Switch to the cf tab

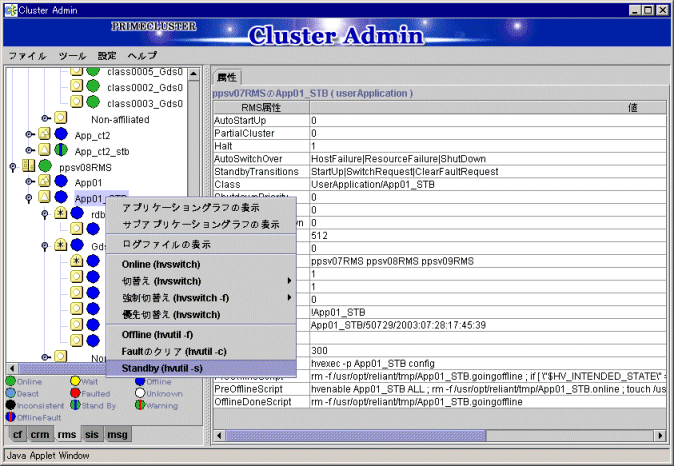click(x=17, y=435)
